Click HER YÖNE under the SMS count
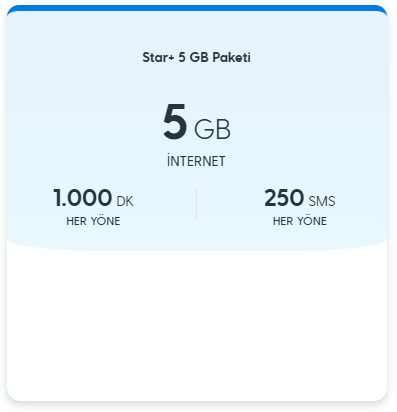The height and width of the screenshot is (412, 397). (x=300, y=221)
